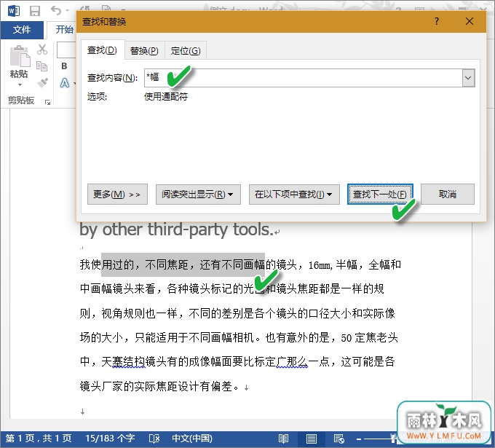Click the highlighted text 不同画幅
Image resolution: width=495 pixels, height=448 pixels.
click(243, 264)
